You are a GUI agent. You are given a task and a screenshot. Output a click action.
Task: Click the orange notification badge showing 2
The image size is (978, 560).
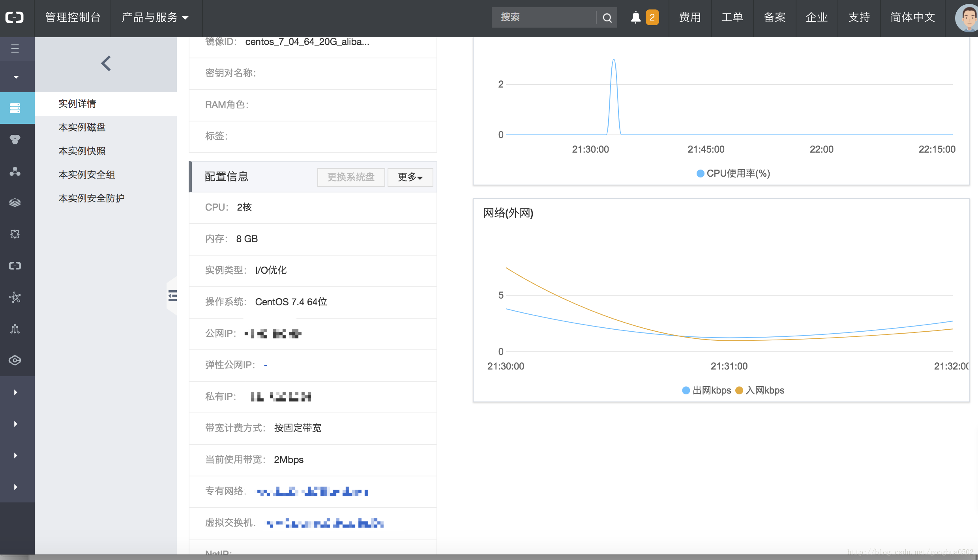pyautogui.click(x=652, y=17)
